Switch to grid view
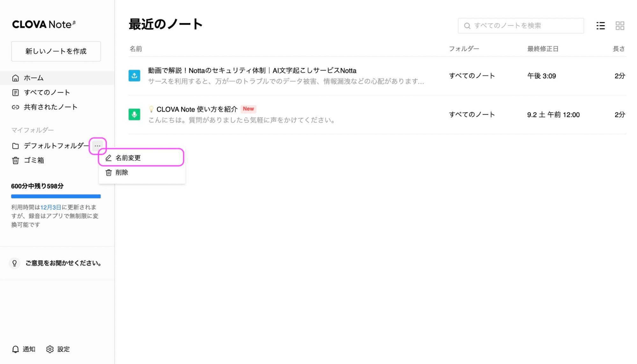637x364 pixels. click(x=620, y=26)
